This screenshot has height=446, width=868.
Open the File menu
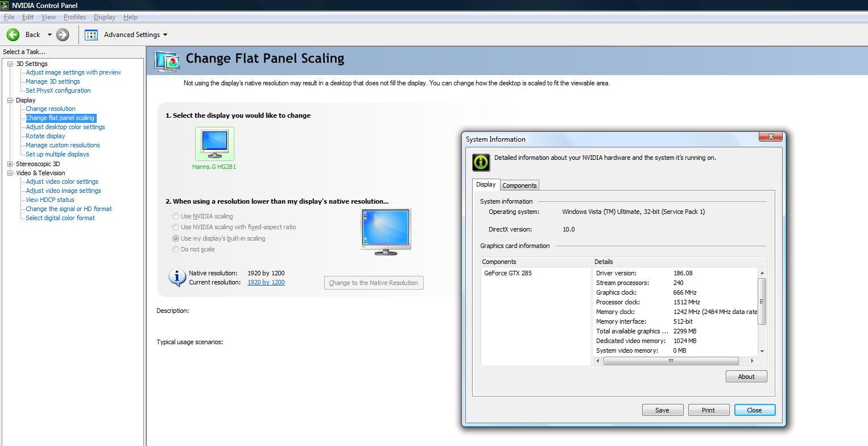point(9,17)
